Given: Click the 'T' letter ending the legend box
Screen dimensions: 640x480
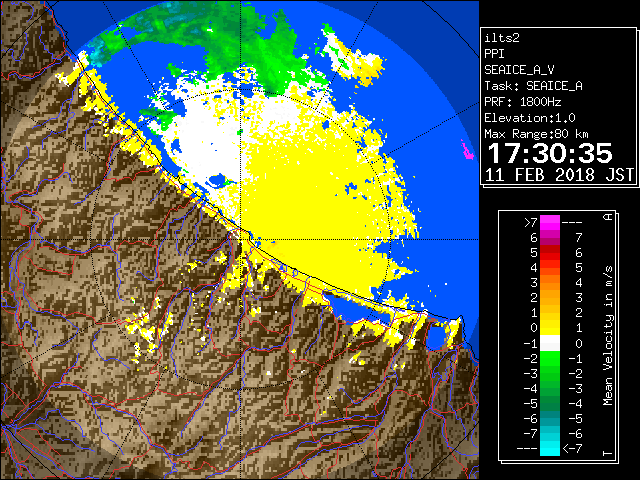Looking at the screenshot, I should point(608,453).
